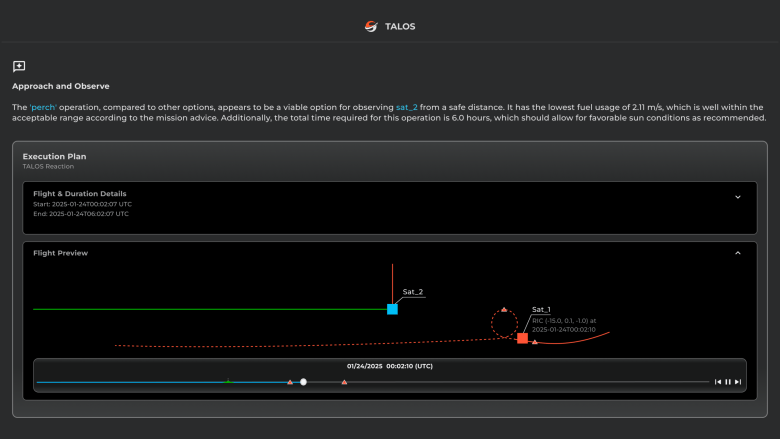Click the dashed circle perch orbit marker
This screenshot has height=439, width=780.
504,323
